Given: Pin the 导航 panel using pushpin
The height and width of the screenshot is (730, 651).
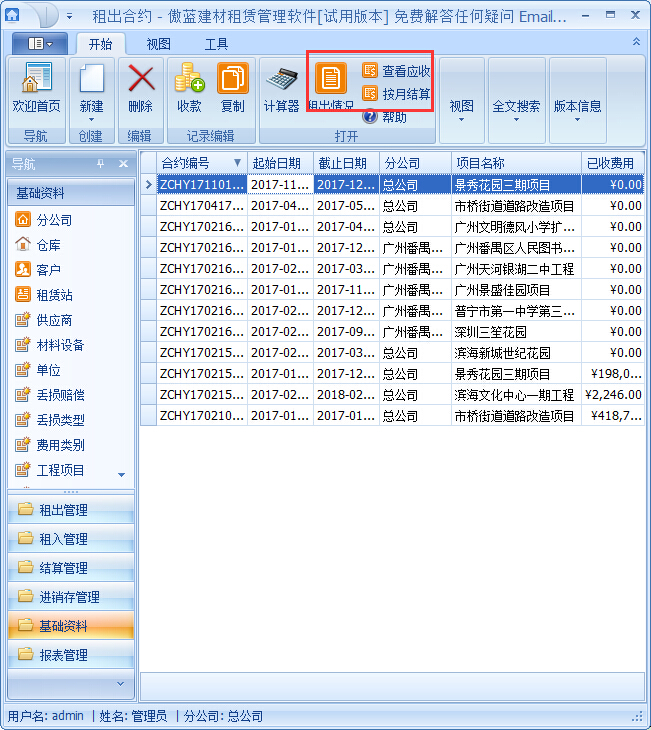Looking at the screenshot, I should (100, 164).
